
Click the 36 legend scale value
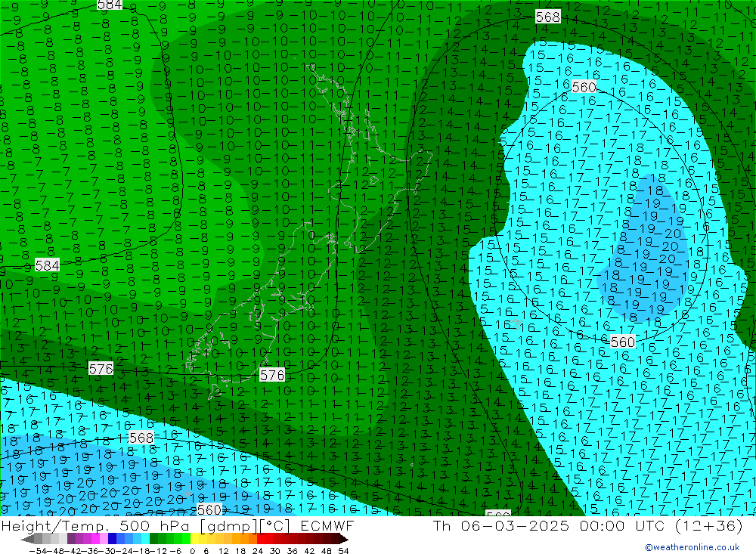[x=292, y=551]
